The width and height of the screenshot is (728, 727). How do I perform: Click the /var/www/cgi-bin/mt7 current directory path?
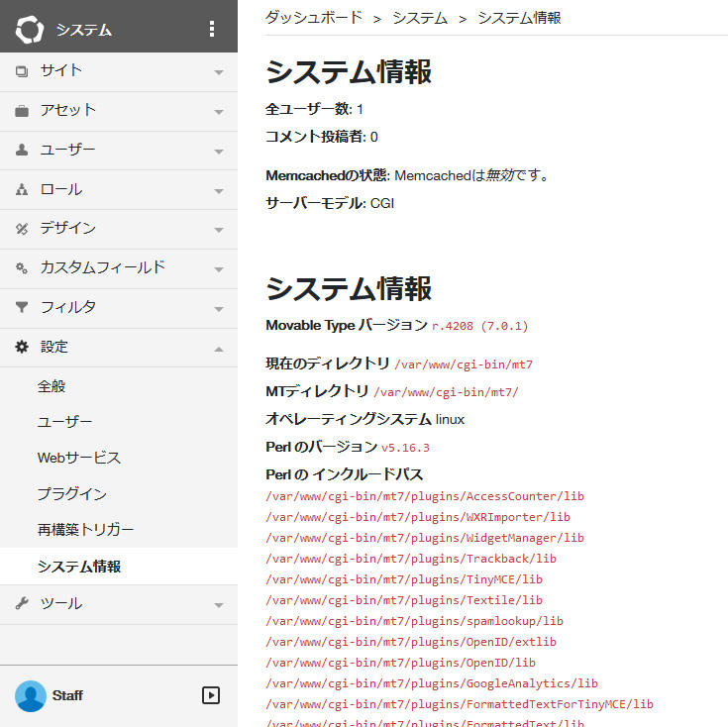pyautogui.click(x=464, y=364)
